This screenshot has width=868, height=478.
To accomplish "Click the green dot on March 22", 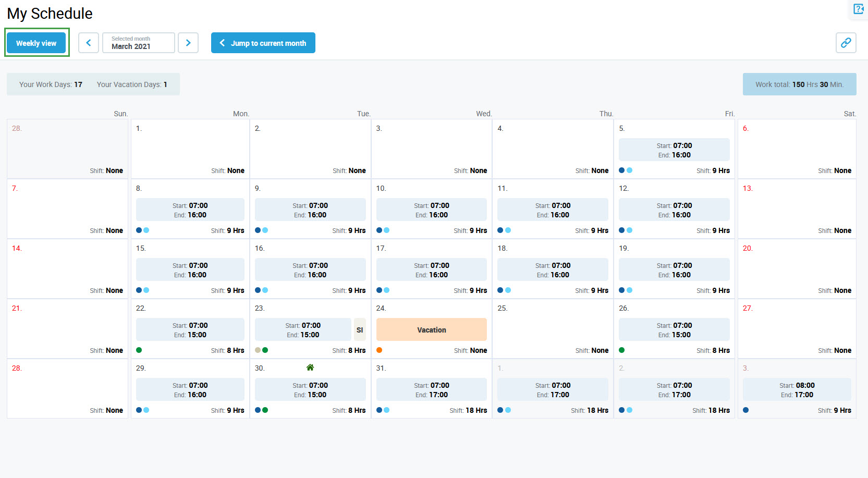I will coord(139,350).
